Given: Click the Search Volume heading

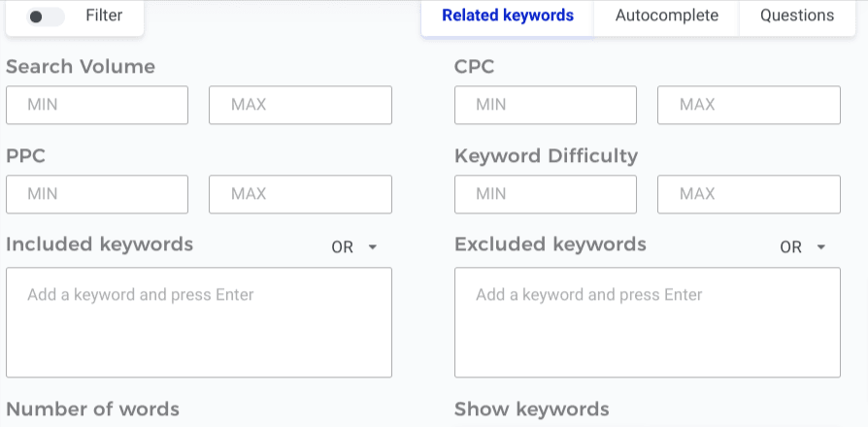Looking at the screenshot, I should 81,67.
